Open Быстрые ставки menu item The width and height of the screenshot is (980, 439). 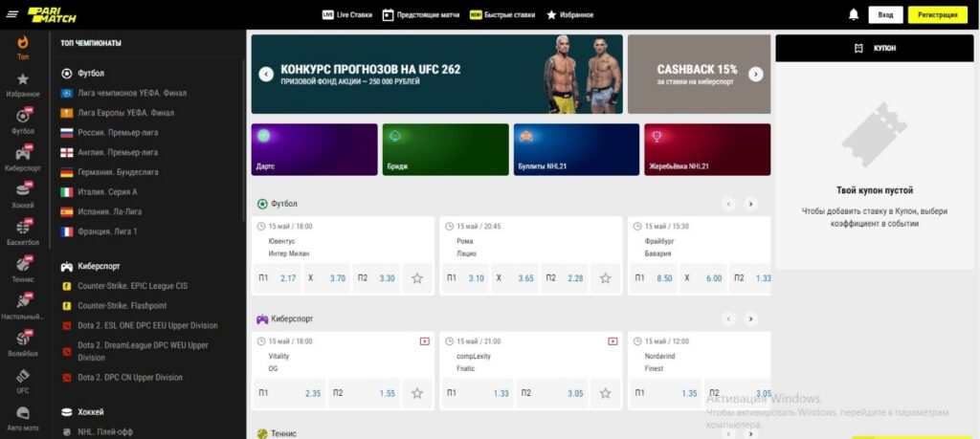(502, 15)
